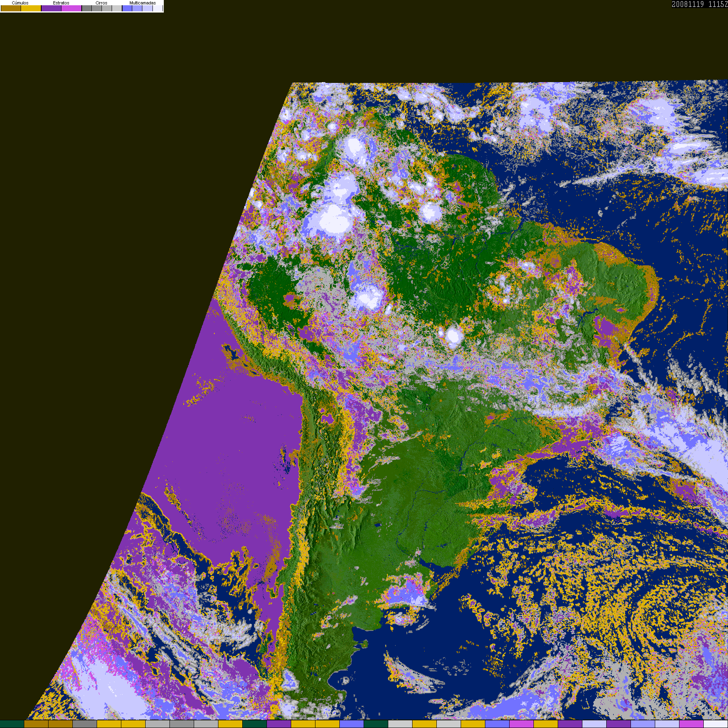Click the darkest gray Cirros legend swatch
The image size is (728, 728).
[x=87, y=8]
